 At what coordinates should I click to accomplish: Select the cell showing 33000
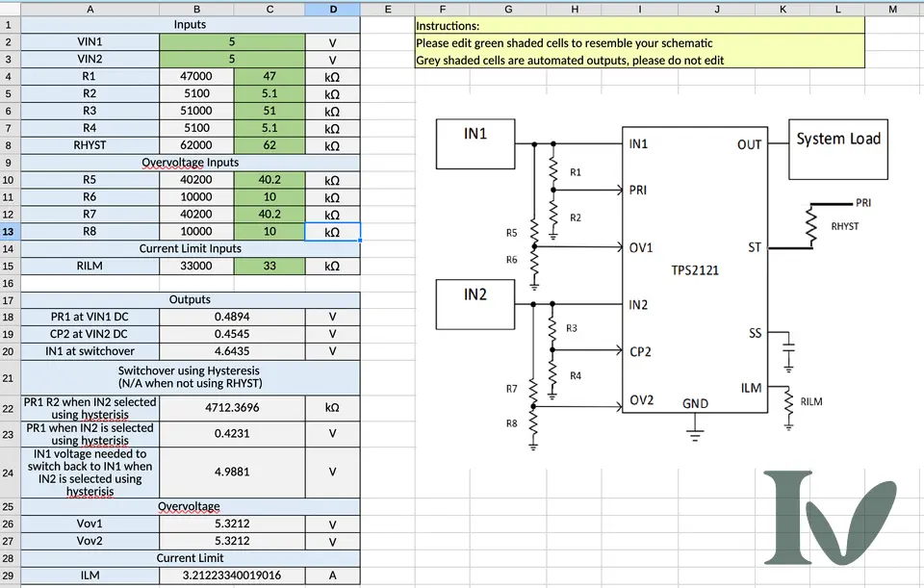click(x=196, y=266)
